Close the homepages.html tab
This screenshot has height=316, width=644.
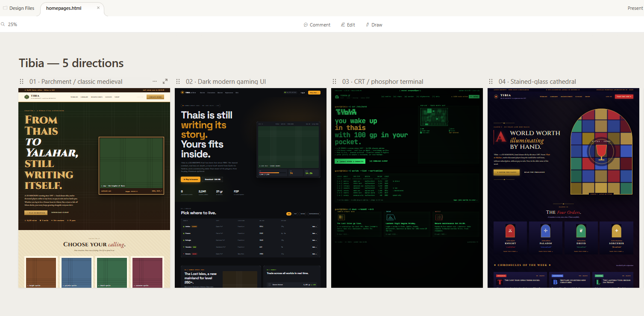click(98, 8)
